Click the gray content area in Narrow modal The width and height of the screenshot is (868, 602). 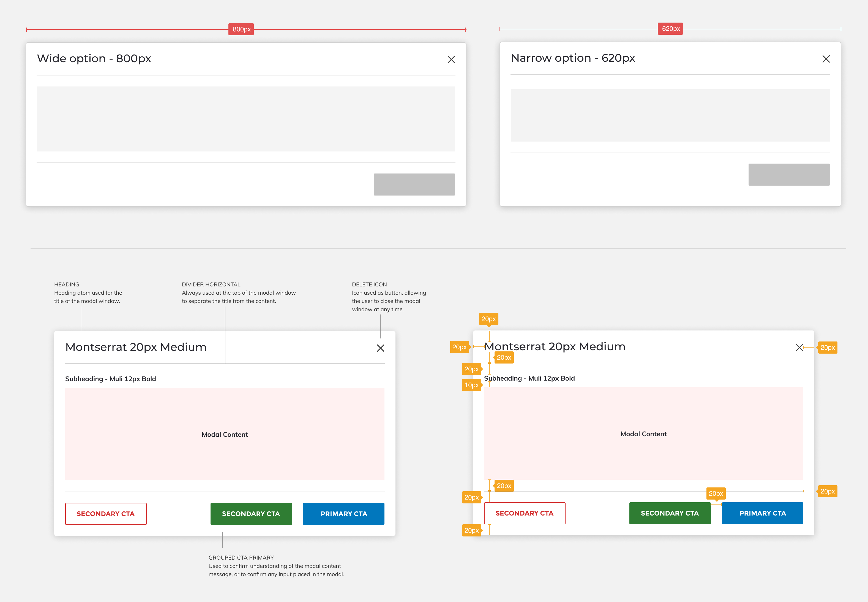click(x=670, y=115)
